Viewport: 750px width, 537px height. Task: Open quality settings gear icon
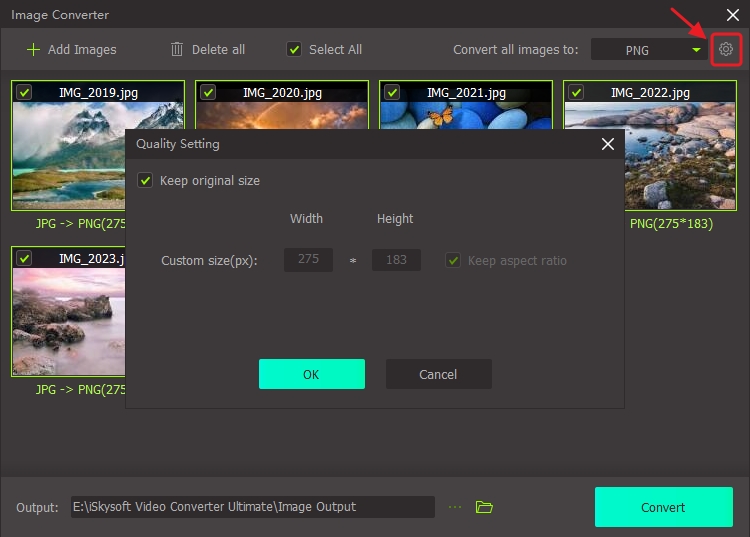(x=726, y=49)
